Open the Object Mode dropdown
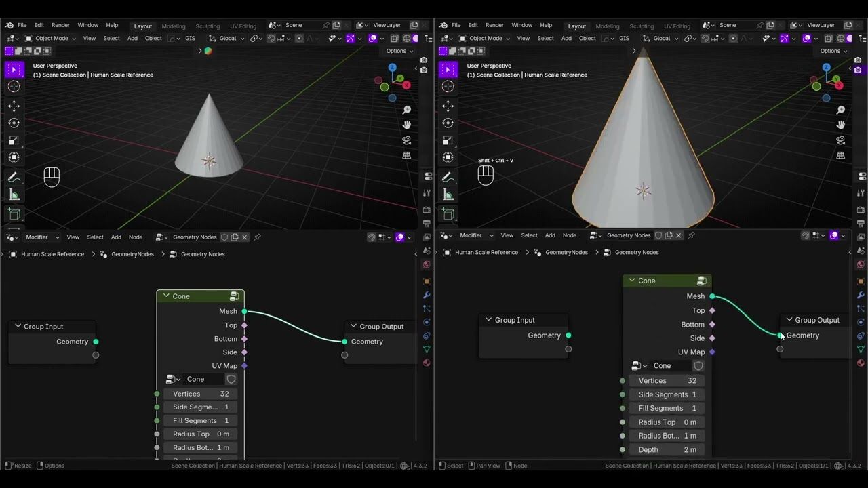The width and height of the screenshot is (868, 488). 53,39
